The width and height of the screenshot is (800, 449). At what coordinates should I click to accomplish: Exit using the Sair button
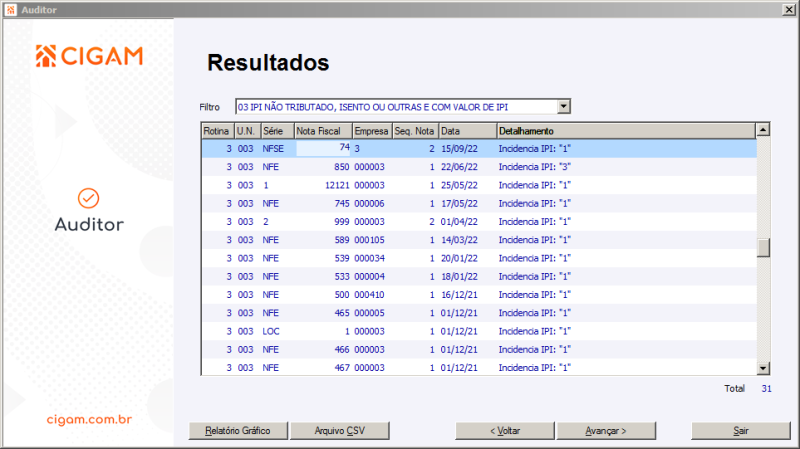740,431
